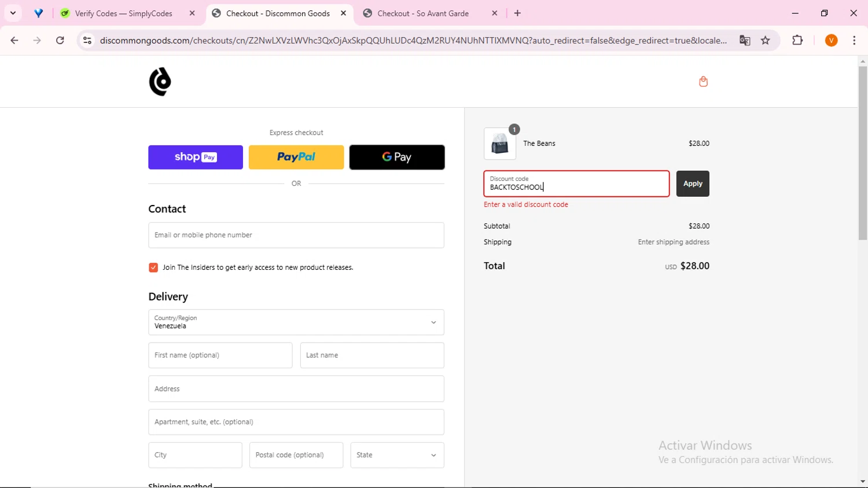Image resolution: width=868 pixels, height=488 pixels.
Task: Switch to Verify Codes — SimplyCodes tab
Action: [124, 13]
